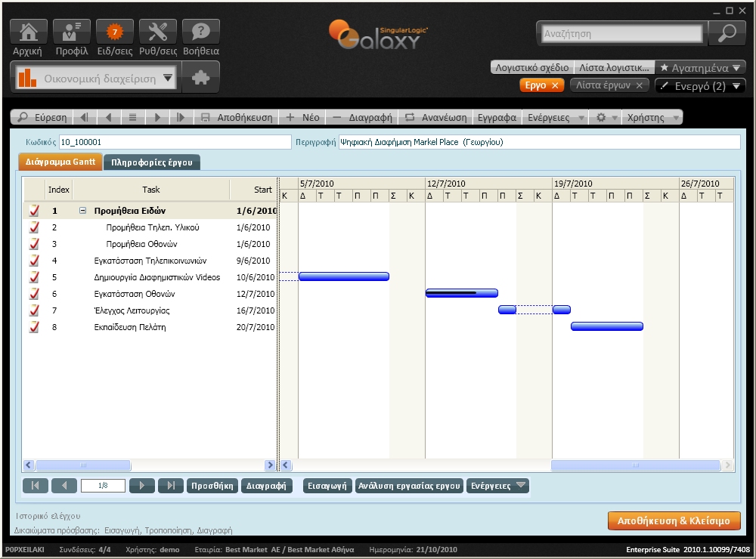Select the Εργο tab
The width and height of the screenshot is (756, 559).
pyautogui.click(x=535, y=85)
